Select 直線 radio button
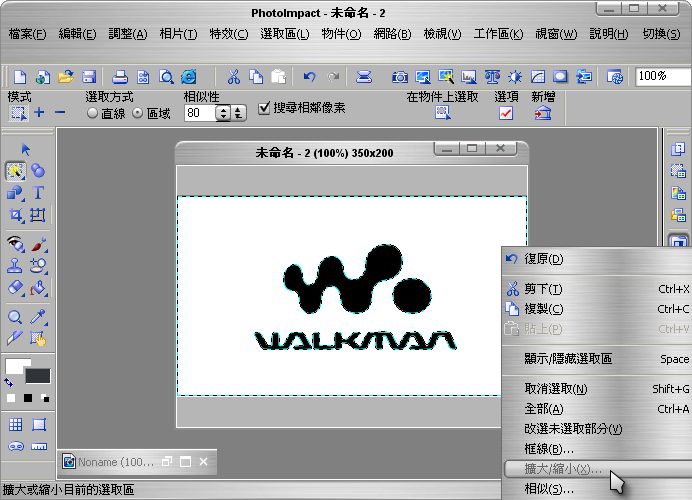 pyautogui.click(x=92, y=113)
